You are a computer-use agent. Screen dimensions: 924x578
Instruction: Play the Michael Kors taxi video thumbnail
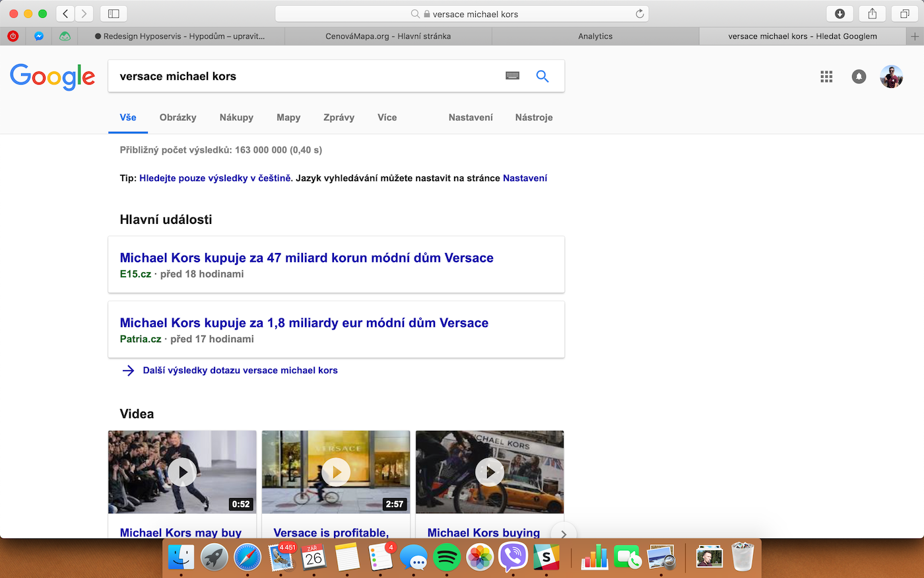(x=490, y=472)
